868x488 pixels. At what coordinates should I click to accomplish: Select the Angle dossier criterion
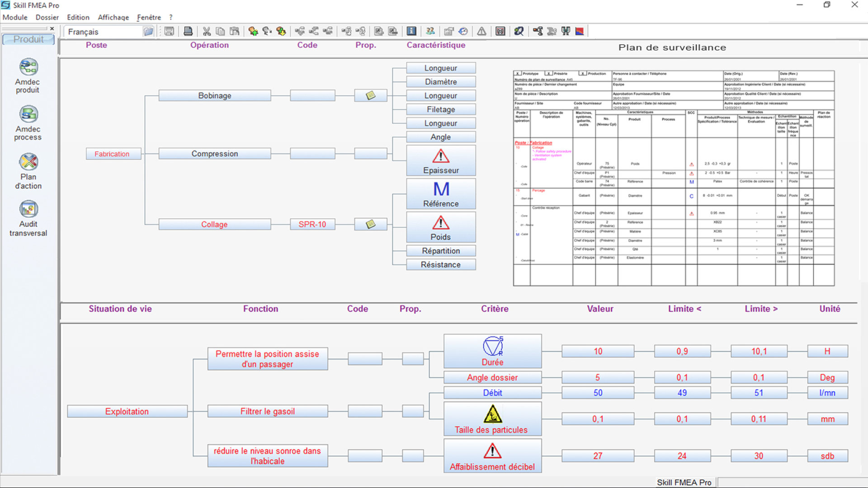pyautogui.click(x=492, y=377)
